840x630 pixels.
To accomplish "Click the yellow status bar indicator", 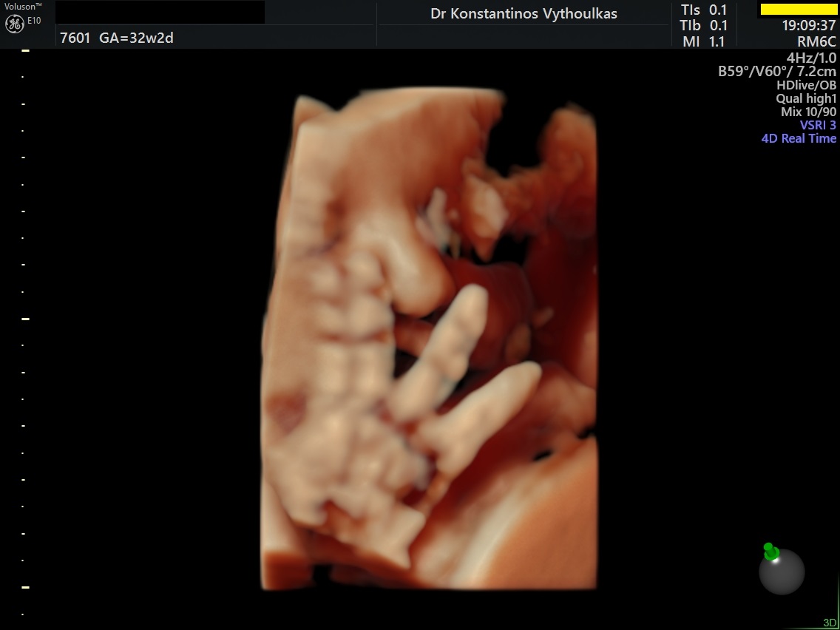I will coord(798,10).
